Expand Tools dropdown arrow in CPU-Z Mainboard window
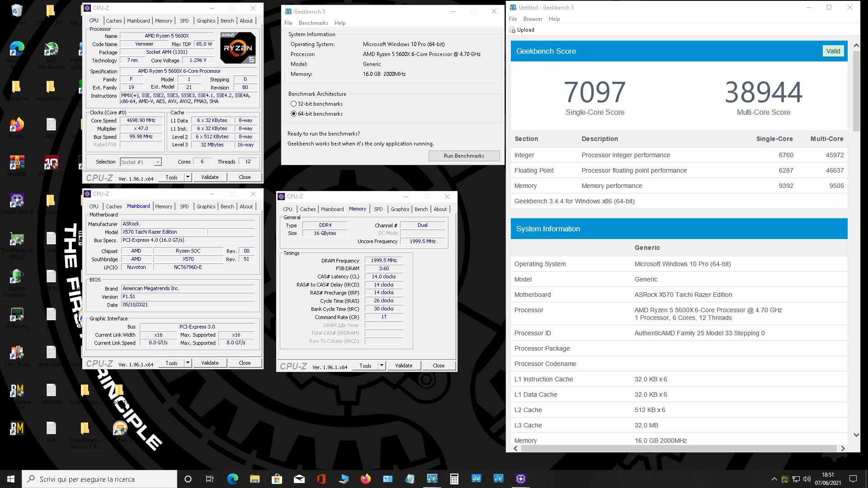 (x=188, y=363)
